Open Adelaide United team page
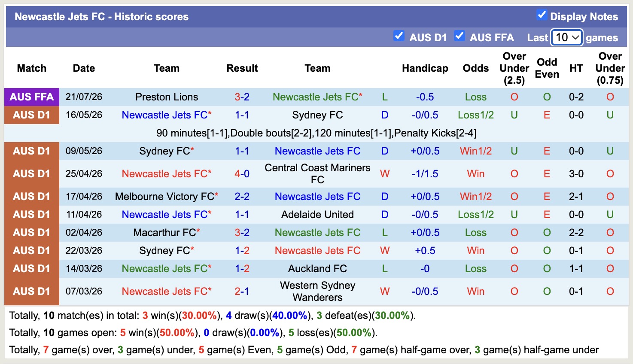 click(x=317, y=215)
